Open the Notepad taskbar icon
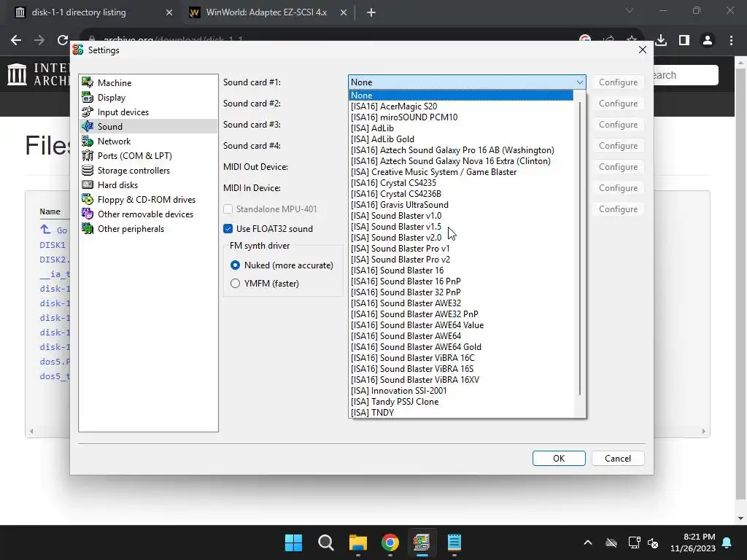747x560 pixels. click(454, 542)
